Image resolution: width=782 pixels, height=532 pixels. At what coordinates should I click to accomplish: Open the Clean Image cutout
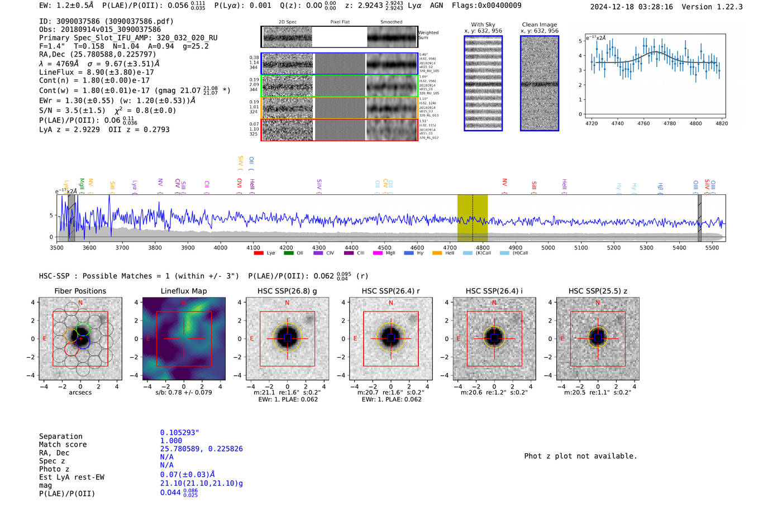540,83
